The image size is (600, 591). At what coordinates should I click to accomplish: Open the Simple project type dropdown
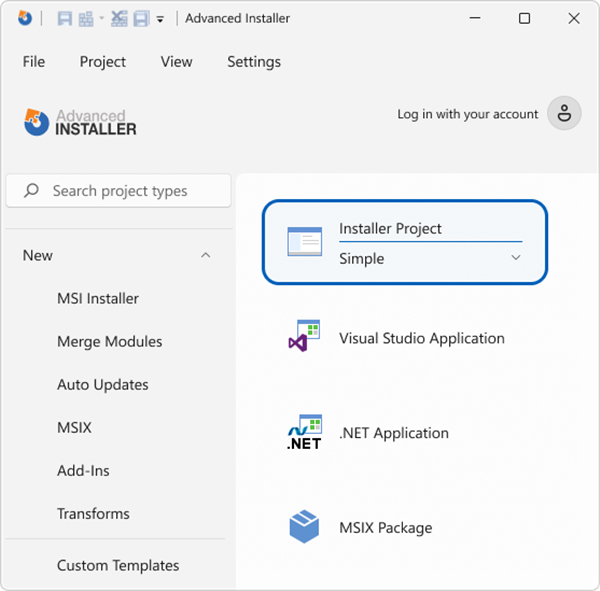coord(430,259)
